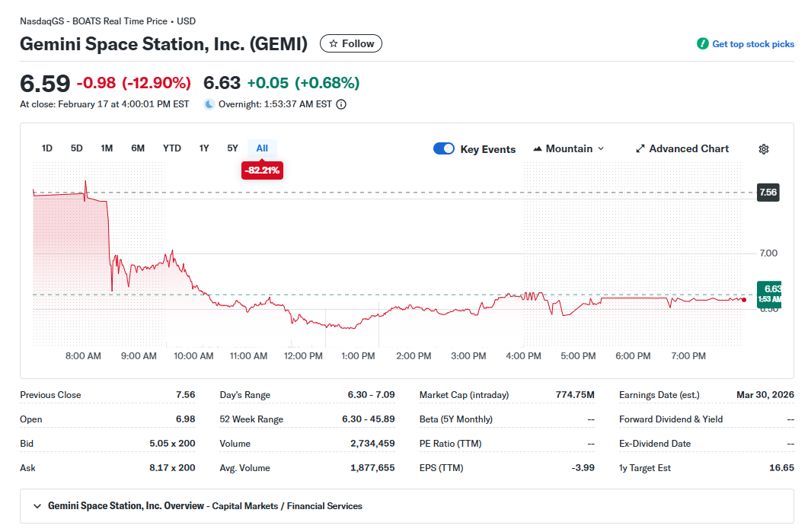Image resolution: width=808 pixels, height=532 pixels.
Task: Show the 6M chart range
Action: 138,148
